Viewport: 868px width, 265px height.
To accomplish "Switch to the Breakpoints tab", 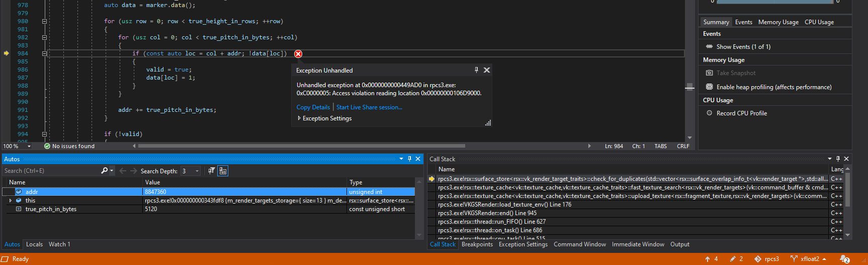I will 477,244.
